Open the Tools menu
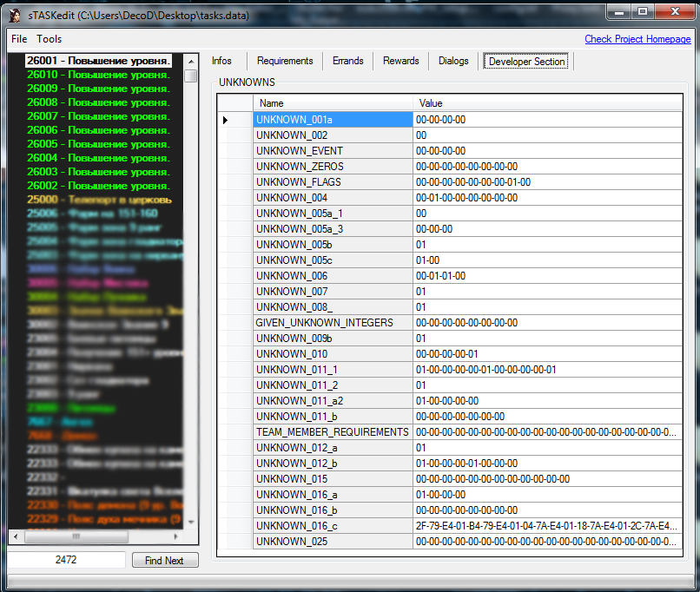This screenshot has height=592, width=700. tap(50, 39)
